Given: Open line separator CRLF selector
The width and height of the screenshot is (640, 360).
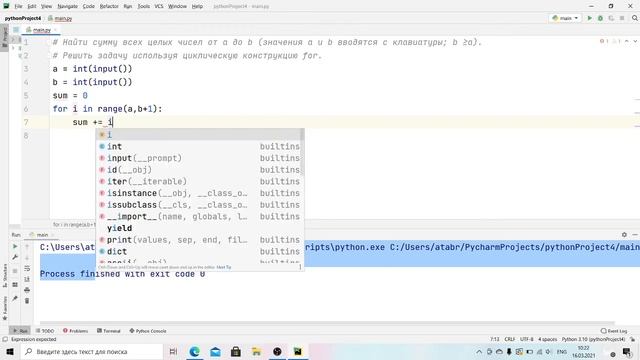Looking at the screenshot, I should pos(510,339).
